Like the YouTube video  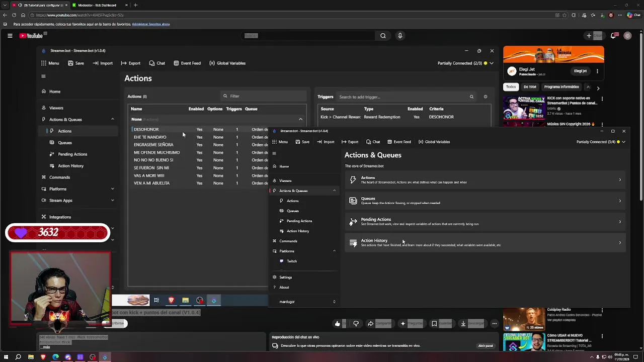[x=338, y=324]
